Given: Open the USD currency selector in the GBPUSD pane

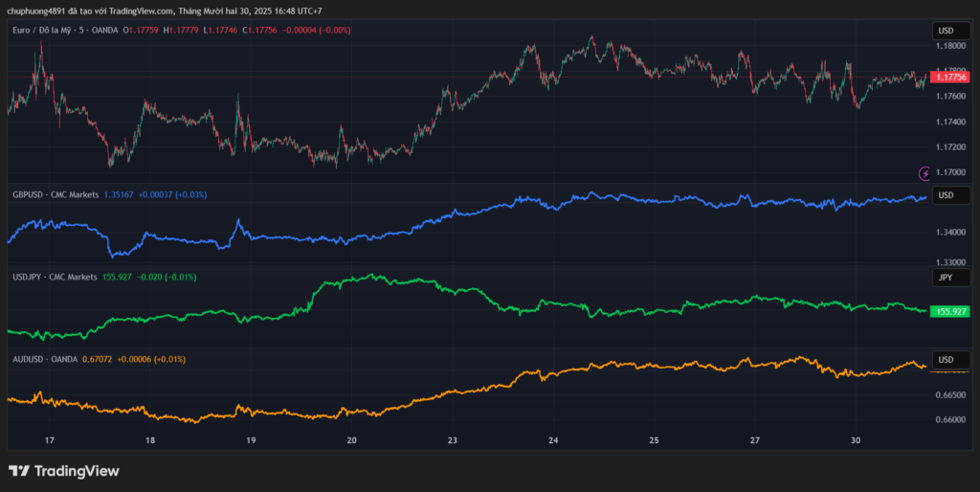Looking at the screenshot, I should click(946, 195).
